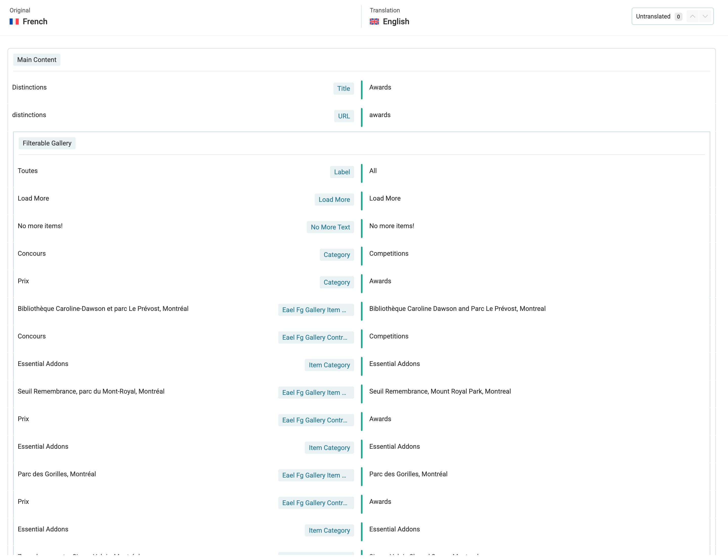Click the Seuil Remembrance English translation

pos(440,391)
